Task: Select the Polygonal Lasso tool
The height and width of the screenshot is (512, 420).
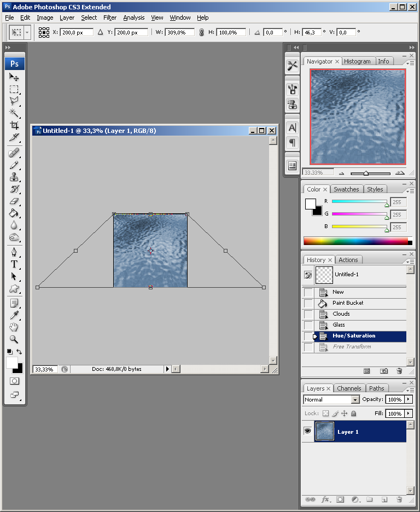Action: (x=14, y=101)
